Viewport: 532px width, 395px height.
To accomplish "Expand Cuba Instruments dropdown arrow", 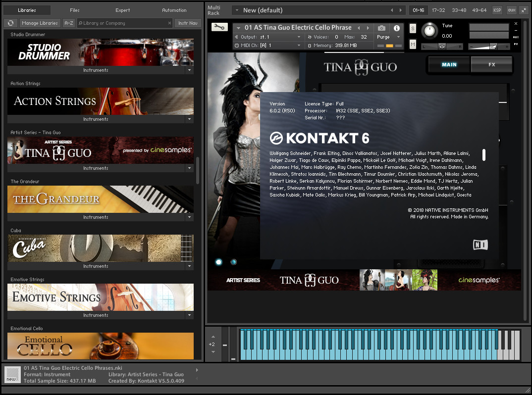I will [189, 266].
